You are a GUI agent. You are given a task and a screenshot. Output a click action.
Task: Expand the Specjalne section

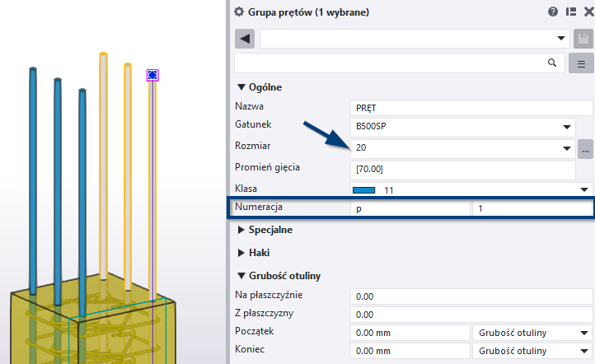click(x=241, y=230)
